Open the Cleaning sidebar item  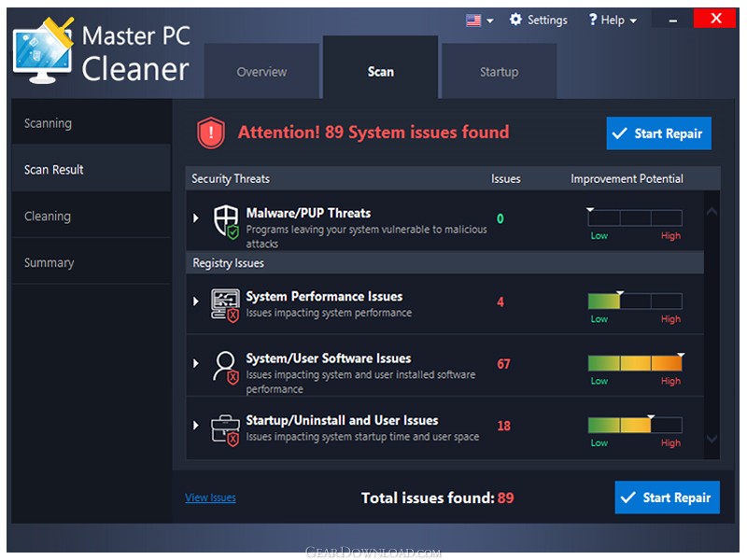tap(91, 216)
